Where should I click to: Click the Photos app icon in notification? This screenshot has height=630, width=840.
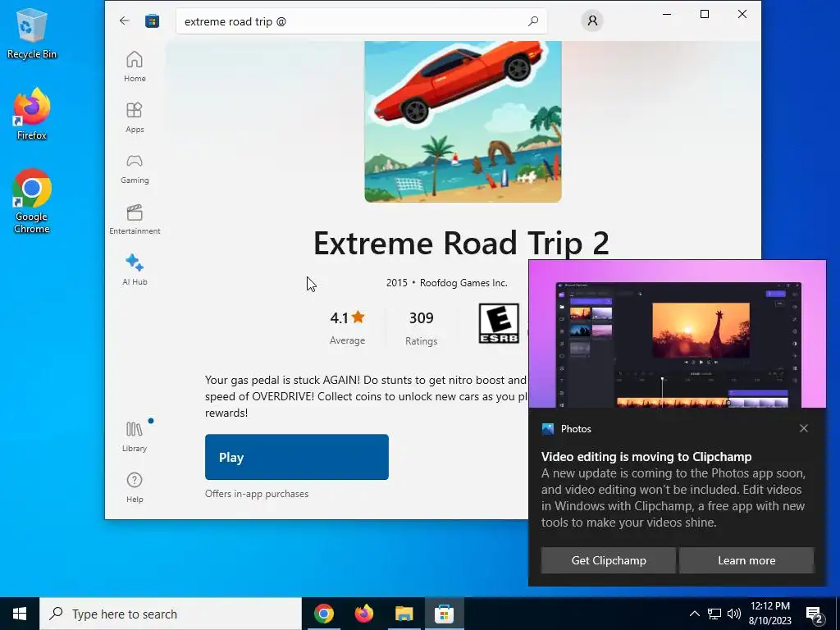click(x=547, y=428)
